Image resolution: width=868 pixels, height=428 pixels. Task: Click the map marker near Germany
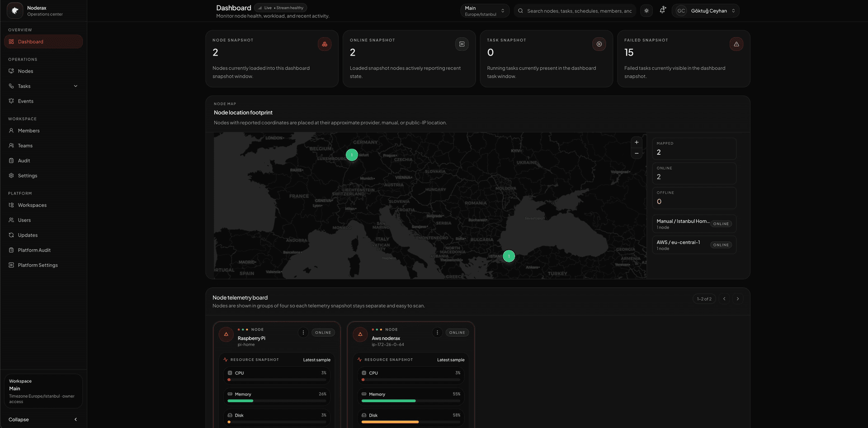point(352,155)
